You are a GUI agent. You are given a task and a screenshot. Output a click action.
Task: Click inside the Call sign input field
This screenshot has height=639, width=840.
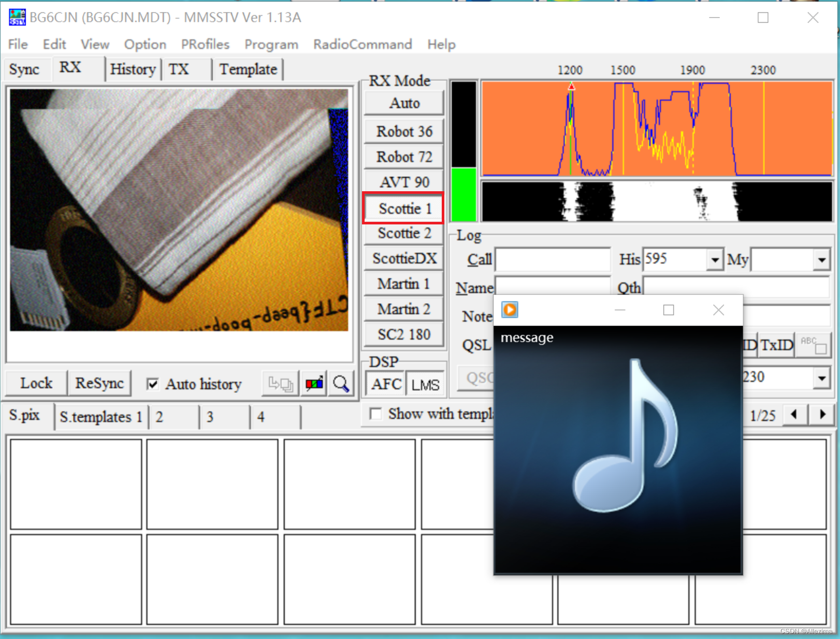click(x=552, y=259)
